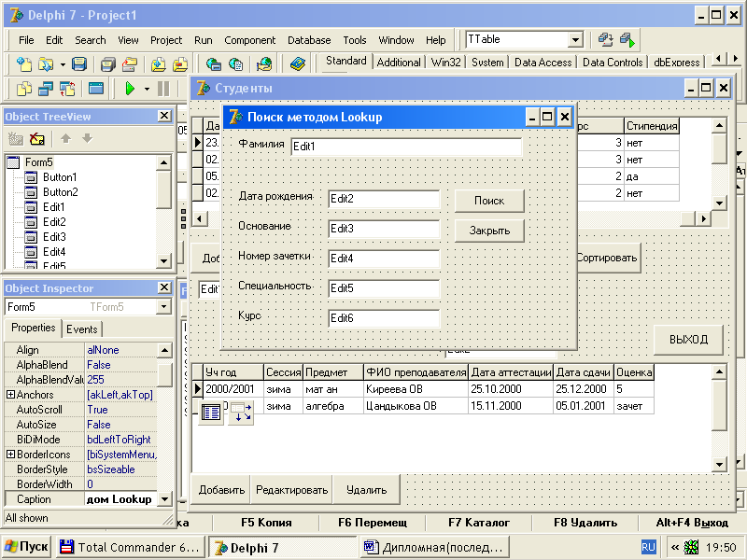Open the TTable desktop combo dropdown
Screen dimensions: 747x560
click(575, 40)
